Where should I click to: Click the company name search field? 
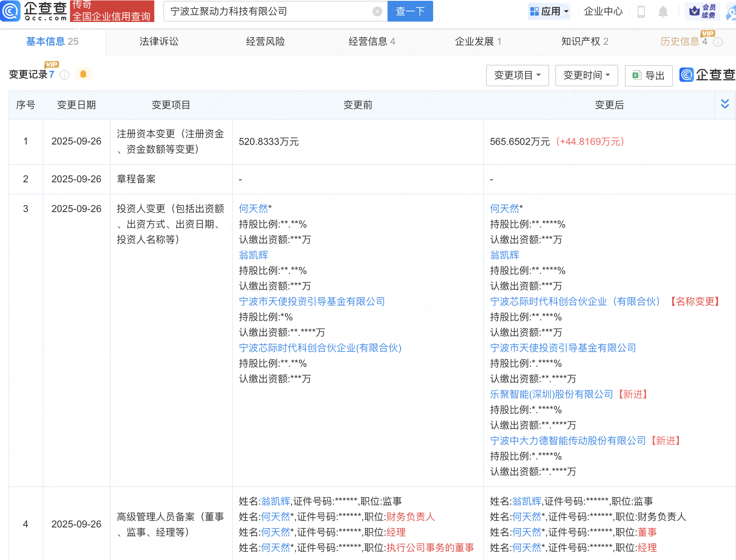pyautogui.click(x=269, y=11)
